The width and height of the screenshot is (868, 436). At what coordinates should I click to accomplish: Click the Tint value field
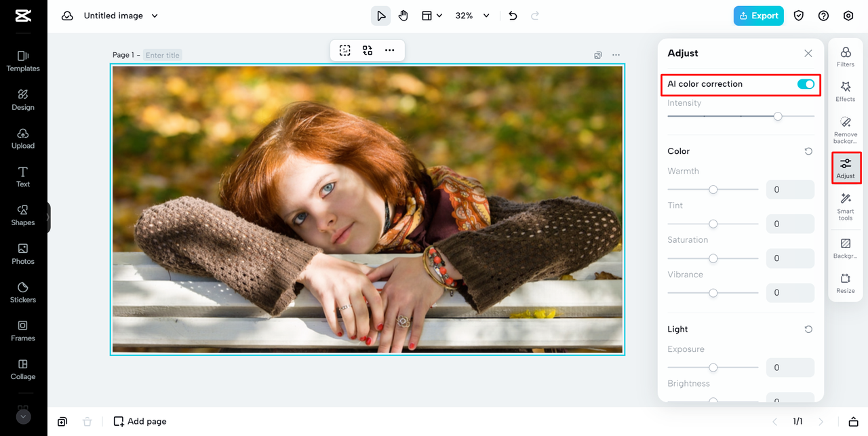pyautogui.click(x=790, y=224)
